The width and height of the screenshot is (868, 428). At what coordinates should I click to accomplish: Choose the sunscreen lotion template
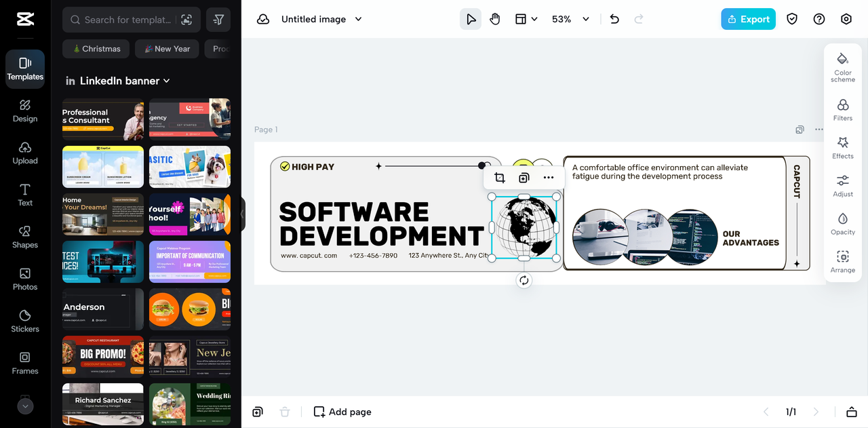point(103,167)
